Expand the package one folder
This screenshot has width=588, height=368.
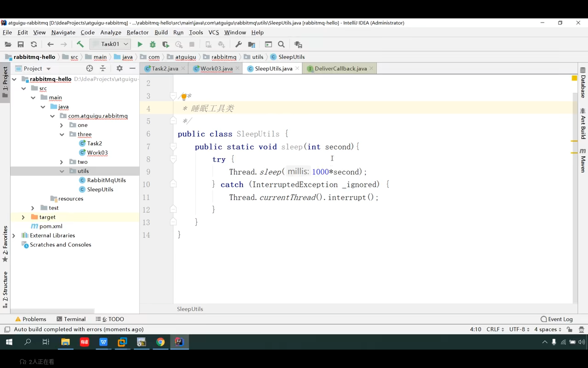click(x=62, y=125)
